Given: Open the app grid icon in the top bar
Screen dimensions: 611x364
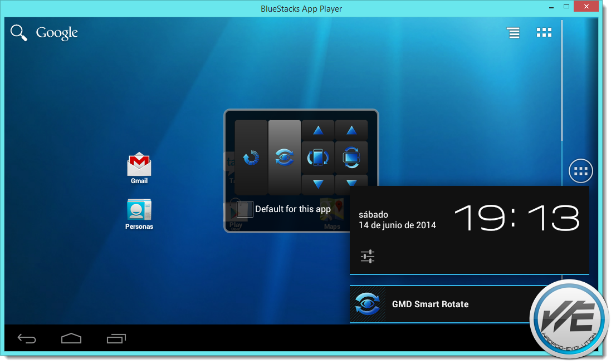Looking at the screenshot, I should point(544,33).
